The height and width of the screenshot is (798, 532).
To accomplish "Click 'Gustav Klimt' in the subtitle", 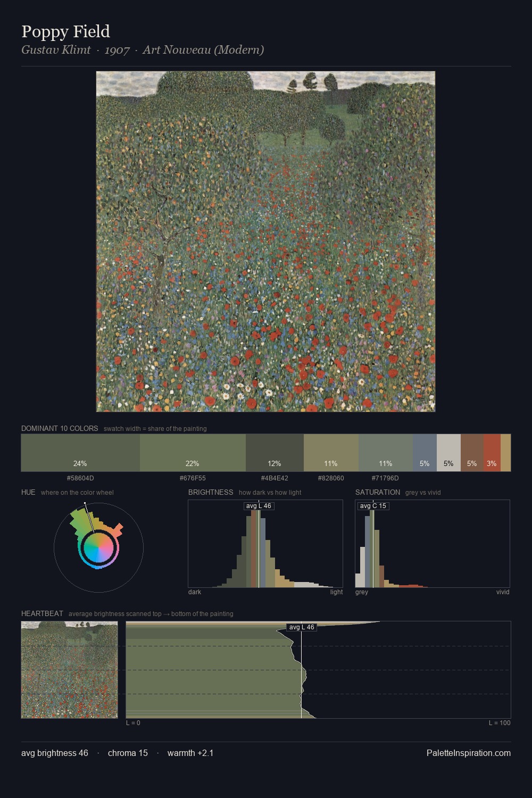I will 56,50.
